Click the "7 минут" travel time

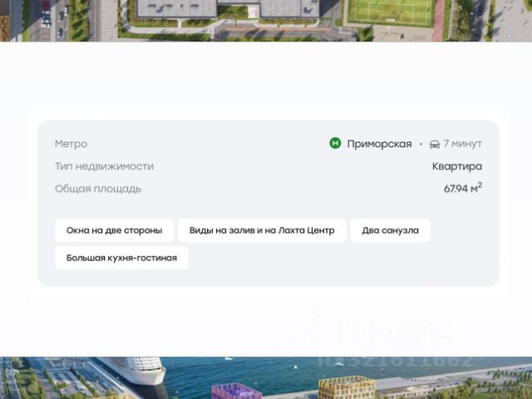[x=462, y=144]
